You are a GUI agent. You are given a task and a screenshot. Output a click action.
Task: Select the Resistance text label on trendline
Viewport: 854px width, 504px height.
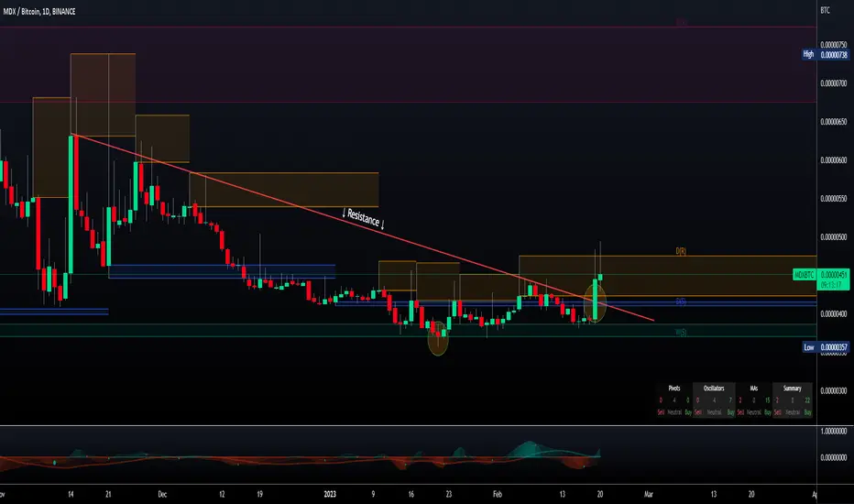(x=363, y=218)
